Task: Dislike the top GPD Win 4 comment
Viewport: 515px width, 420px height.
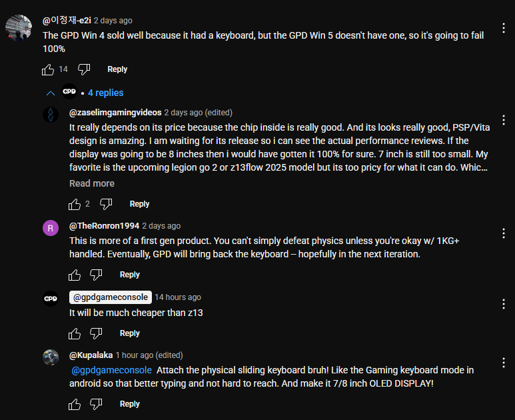Action: point(84,69)
